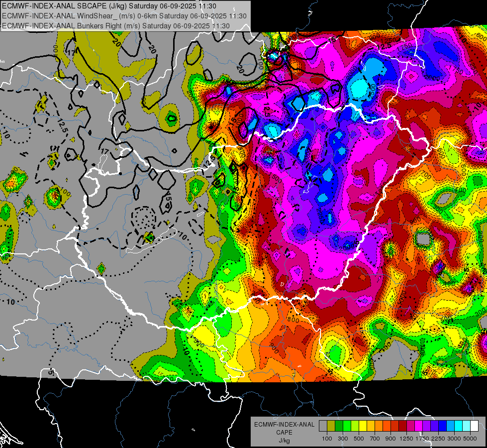The image size is (487, 448).
Task: Click the 700 value under the legend
Action: (375, 439)
